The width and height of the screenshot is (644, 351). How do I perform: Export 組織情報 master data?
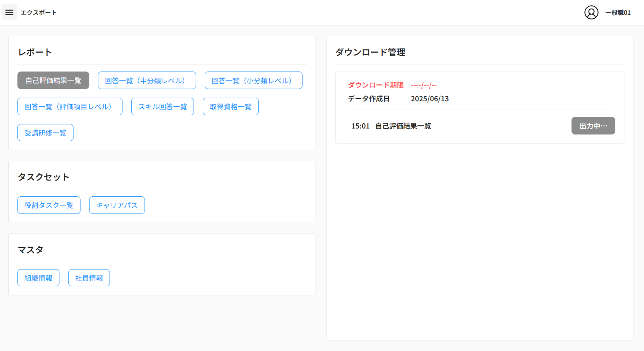pos(38,278)
